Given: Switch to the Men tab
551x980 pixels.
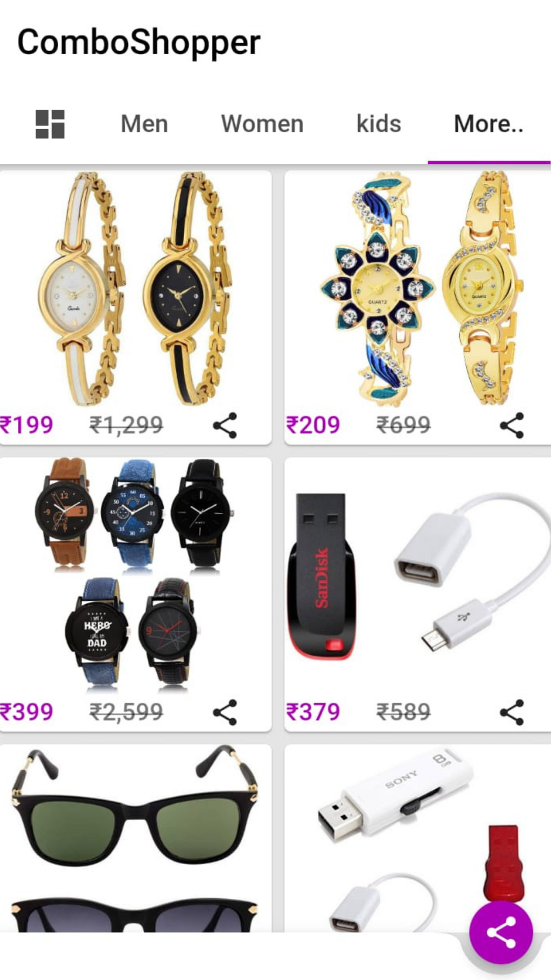Looking at the screenshot, I should pyautogui.click(x=144, y=124).
